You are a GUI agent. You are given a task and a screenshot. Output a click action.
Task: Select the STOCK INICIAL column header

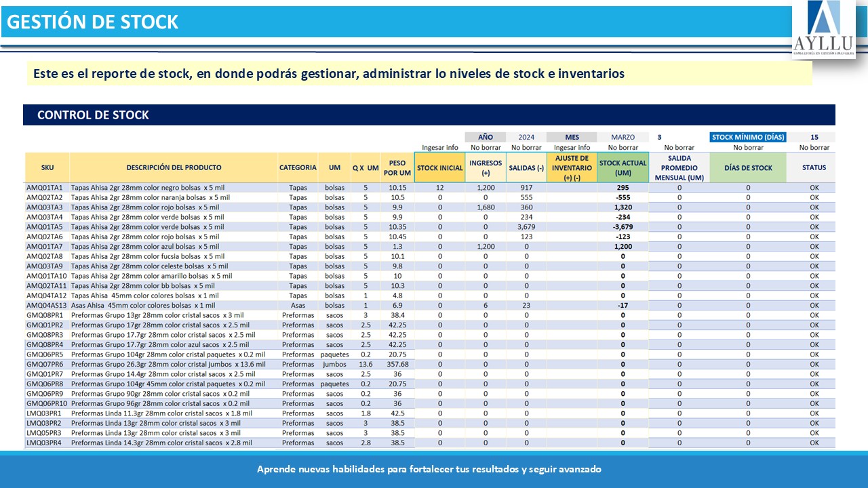pyautogui.click(x=439, y=168)
